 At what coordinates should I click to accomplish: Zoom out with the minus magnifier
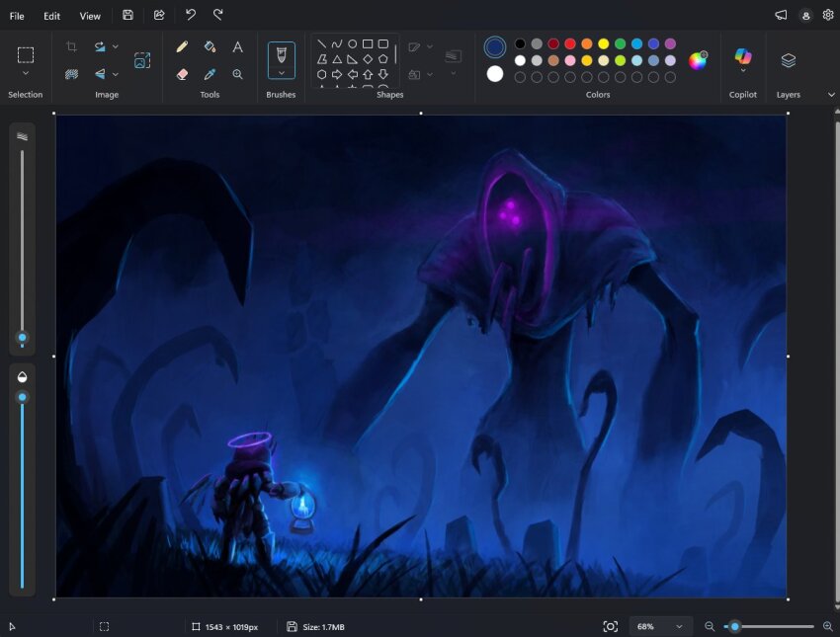(710, 626)
